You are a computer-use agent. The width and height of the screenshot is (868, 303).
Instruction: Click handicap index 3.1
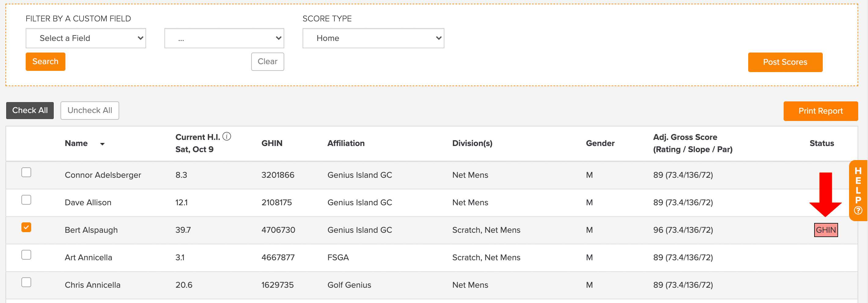coord(180,257)
